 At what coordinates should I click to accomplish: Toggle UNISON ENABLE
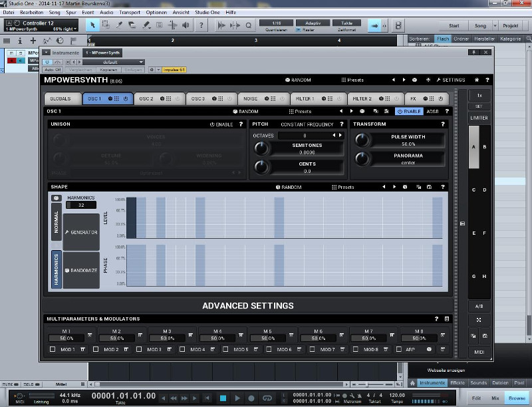pos(221,124)
